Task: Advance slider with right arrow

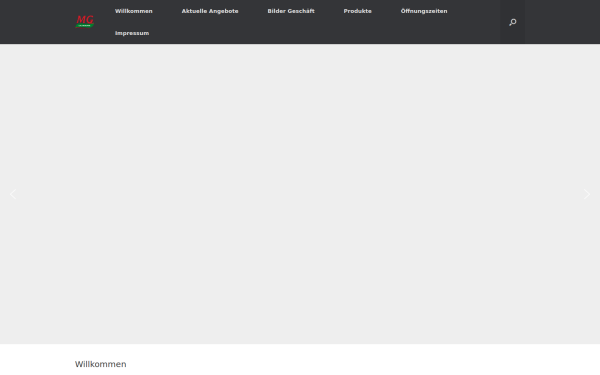Action: pos(587,194)
